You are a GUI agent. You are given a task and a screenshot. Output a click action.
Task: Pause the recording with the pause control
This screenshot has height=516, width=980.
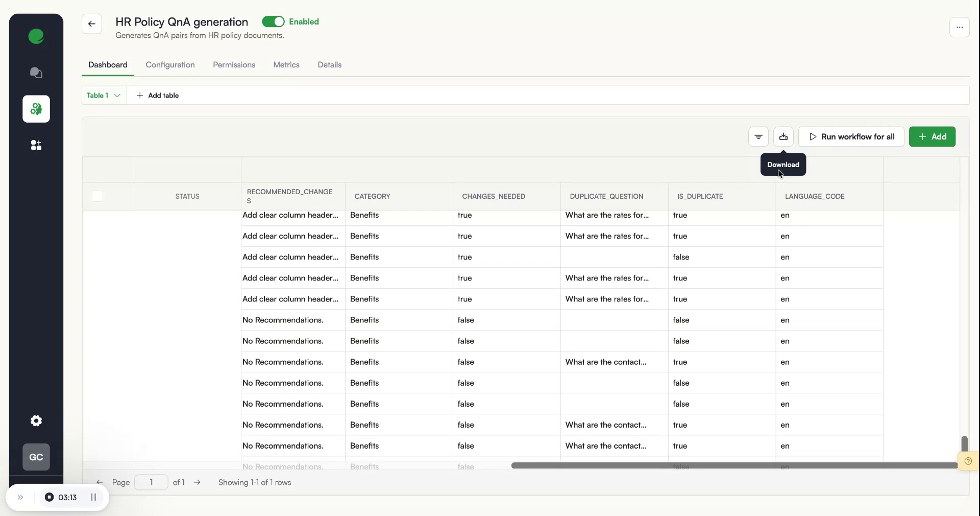coord(93,498)
